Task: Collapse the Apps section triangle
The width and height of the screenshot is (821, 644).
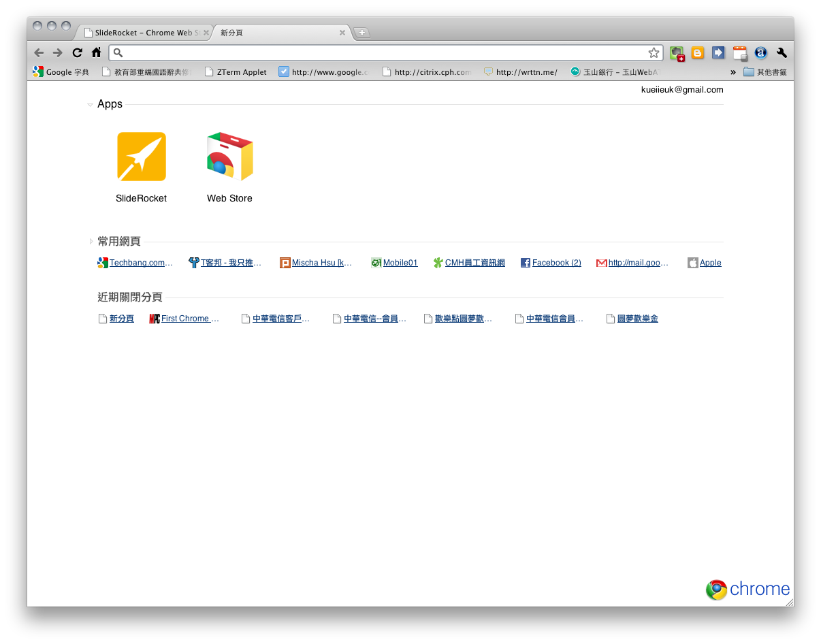Action: point(90,105)
